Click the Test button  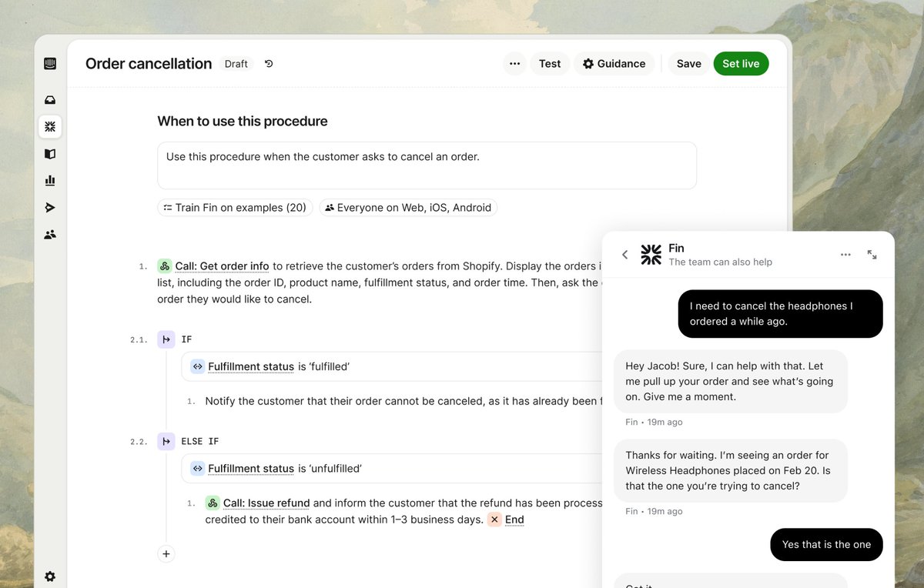550,64
